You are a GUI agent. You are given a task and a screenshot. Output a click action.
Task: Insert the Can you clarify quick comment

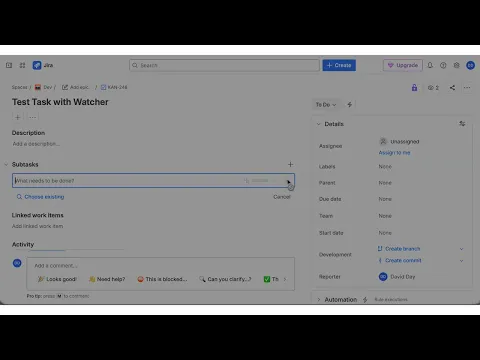pos(225,279)
